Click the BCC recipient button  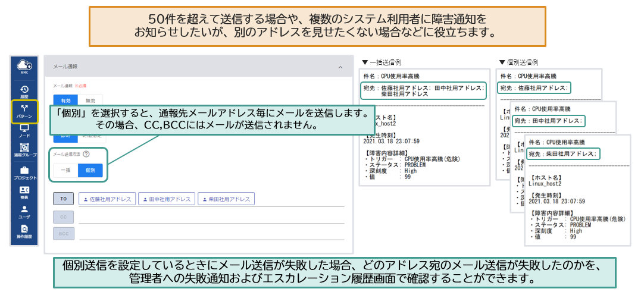click(64, 234)
